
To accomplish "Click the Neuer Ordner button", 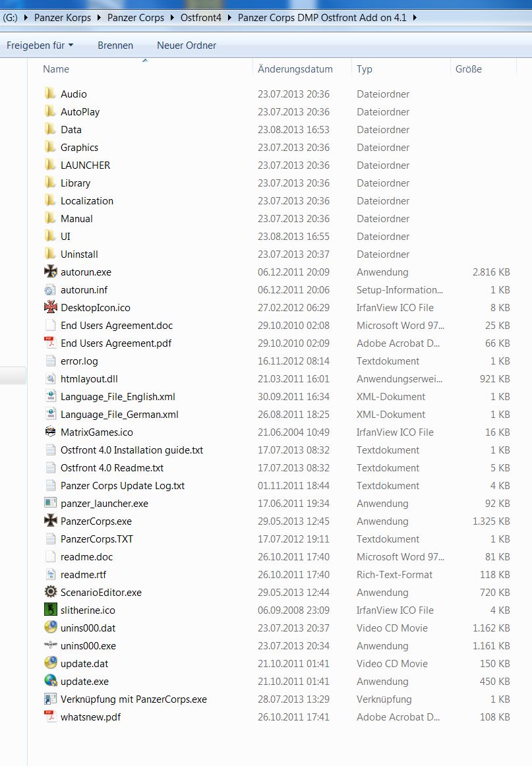I will (187, 45).
